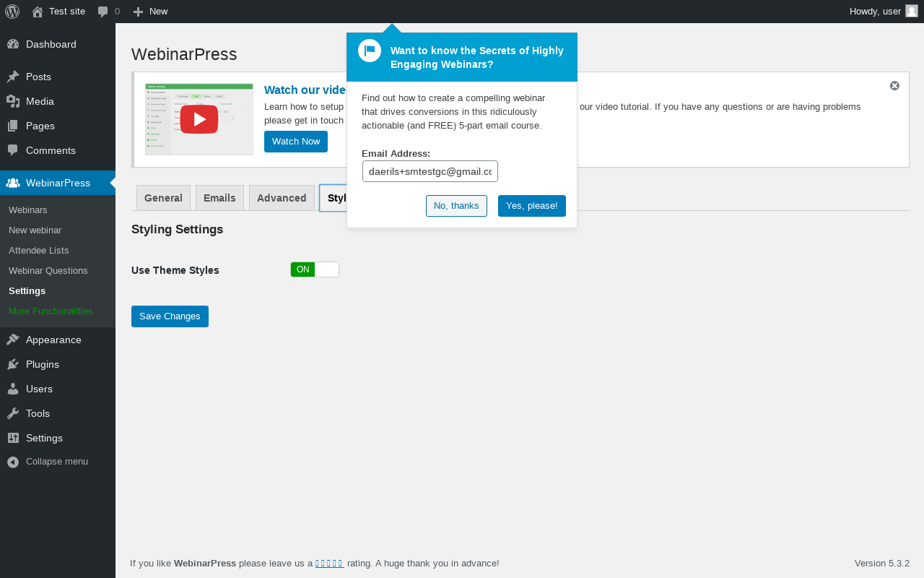Click the Tools wrench icon
This screenshot has width=924, height=578.
click(13, 413)
